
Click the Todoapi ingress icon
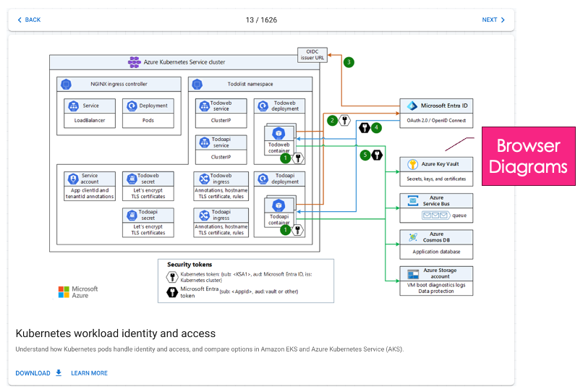[x=205, y=216]
